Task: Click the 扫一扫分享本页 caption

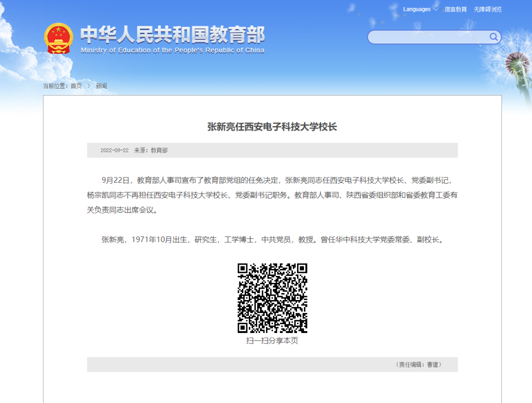Action: click(x=272, y=340)
